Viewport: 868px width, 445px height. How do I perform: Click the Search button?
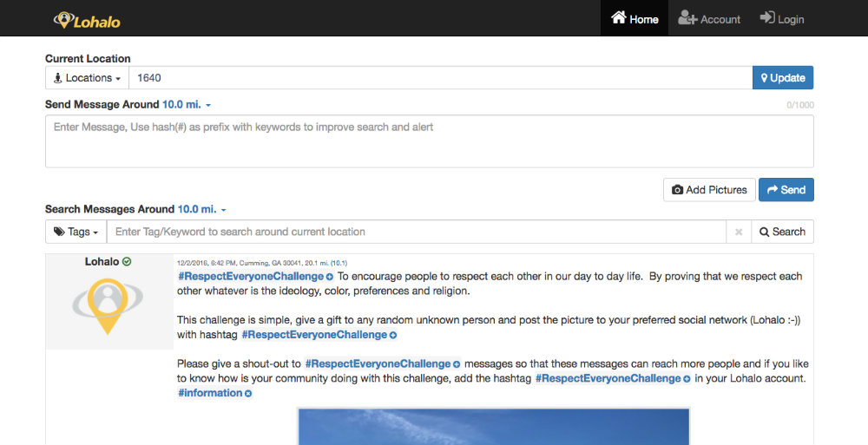point(782,232)
